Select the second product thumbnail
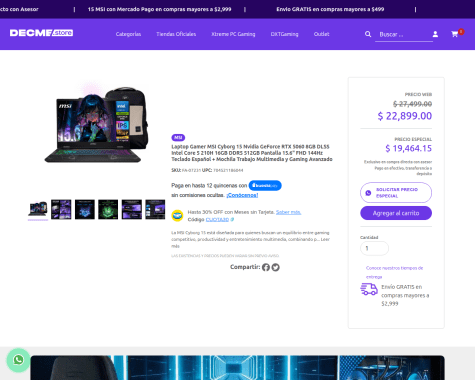This screenshot has width=475, height=380. (x=61, y=209)
